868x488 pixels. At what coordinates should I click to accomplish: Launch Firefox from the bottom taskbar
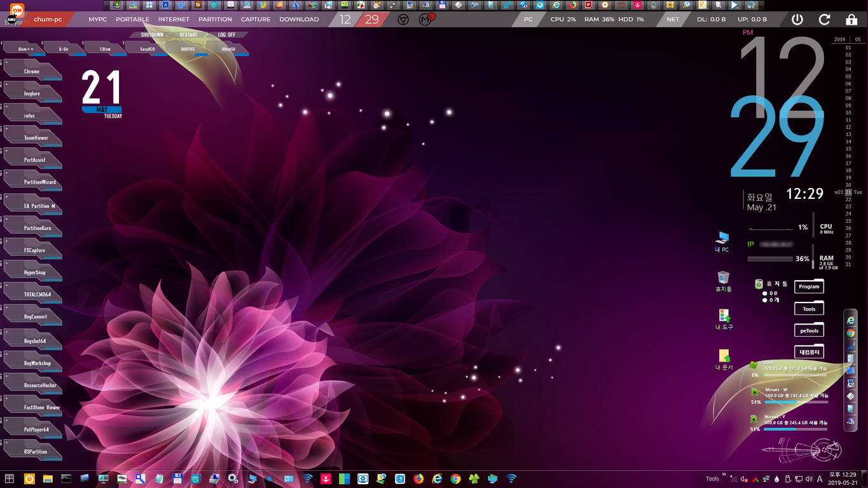tap(418, 478)
